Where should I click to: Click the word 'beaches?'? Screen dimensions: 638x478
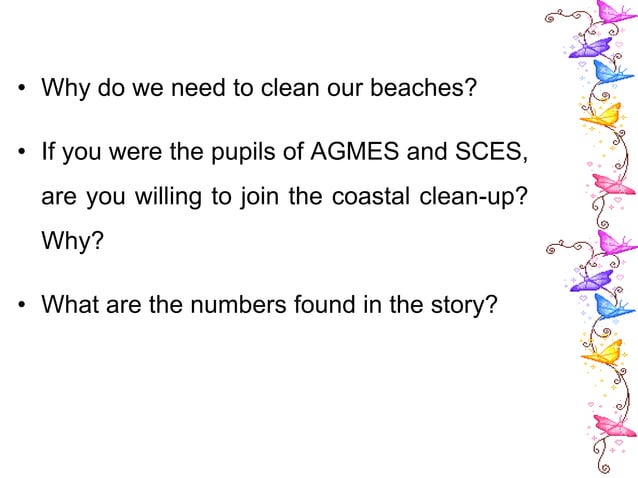[418, 86]
